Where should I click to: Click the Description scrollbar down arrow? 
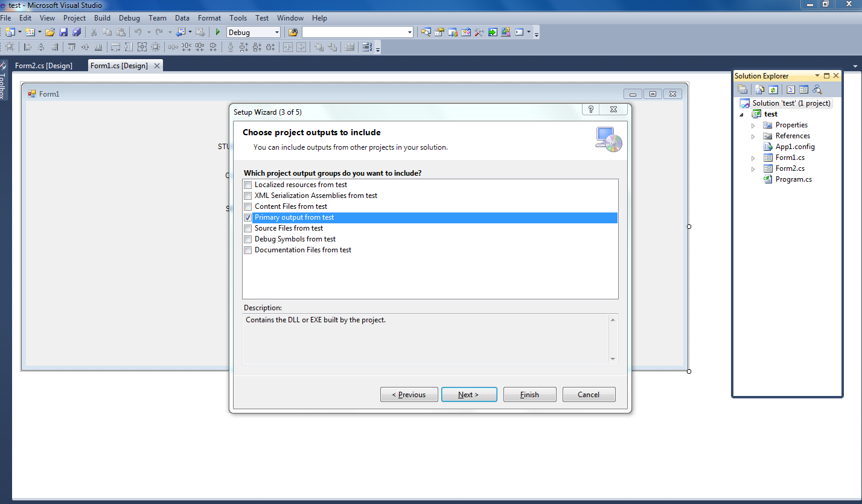point(613,359)
